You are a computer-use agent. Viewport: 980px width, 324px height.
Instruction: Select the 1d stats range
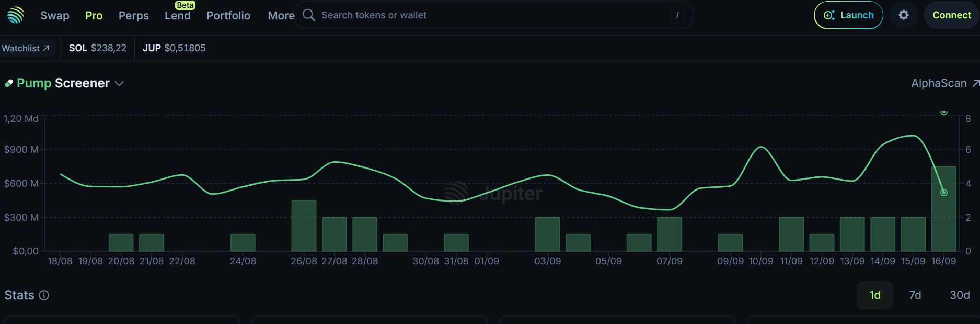(x=875, y=295)
